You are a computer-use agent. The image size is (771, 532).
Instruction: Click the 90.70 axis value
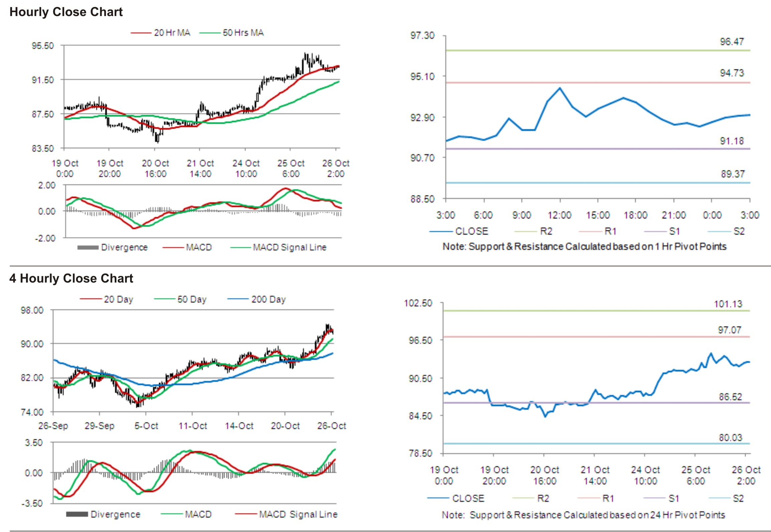coord(422,157)
